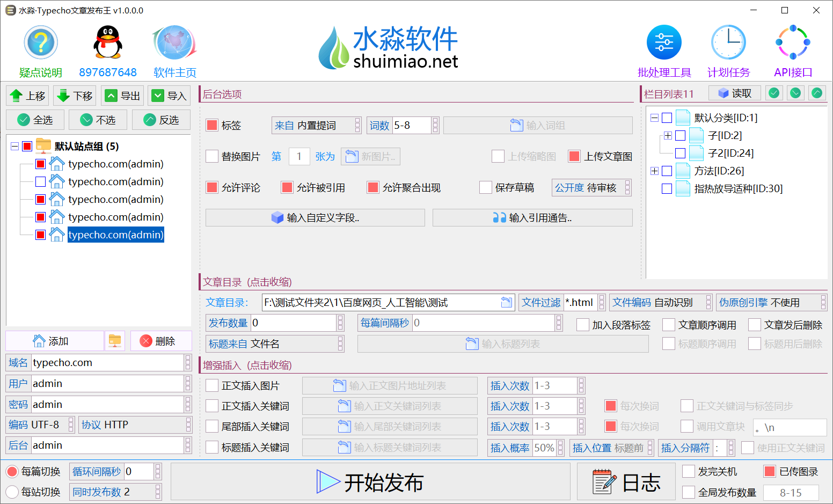Viewport: 833px width, 504px height.
Task: Expand 子[ID:2] category node
Action: [668, 135]
